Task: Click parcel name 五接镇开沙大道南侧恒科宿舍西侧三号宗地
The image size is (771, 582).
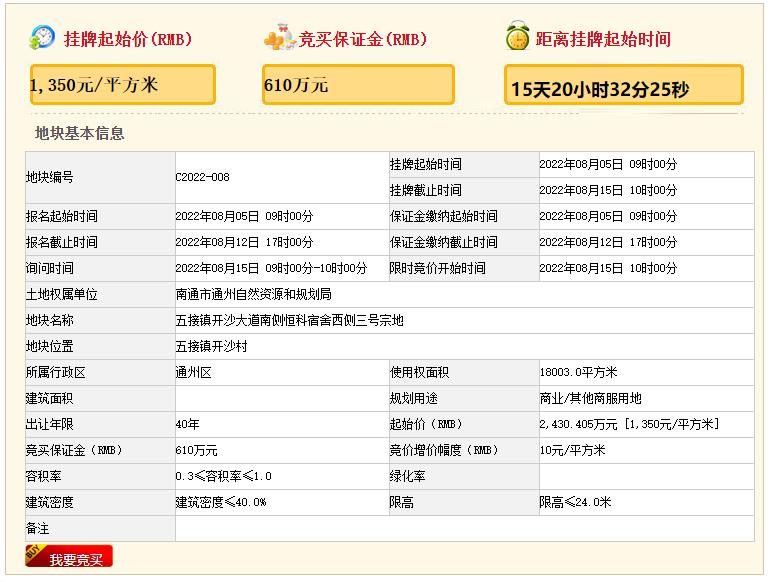Action: [289, 320]
